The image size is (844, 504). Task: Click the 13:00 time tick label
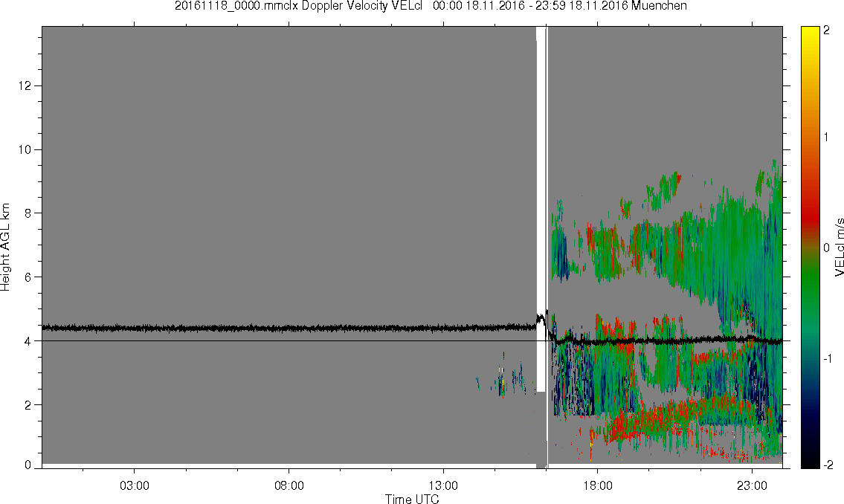point(443,485)
